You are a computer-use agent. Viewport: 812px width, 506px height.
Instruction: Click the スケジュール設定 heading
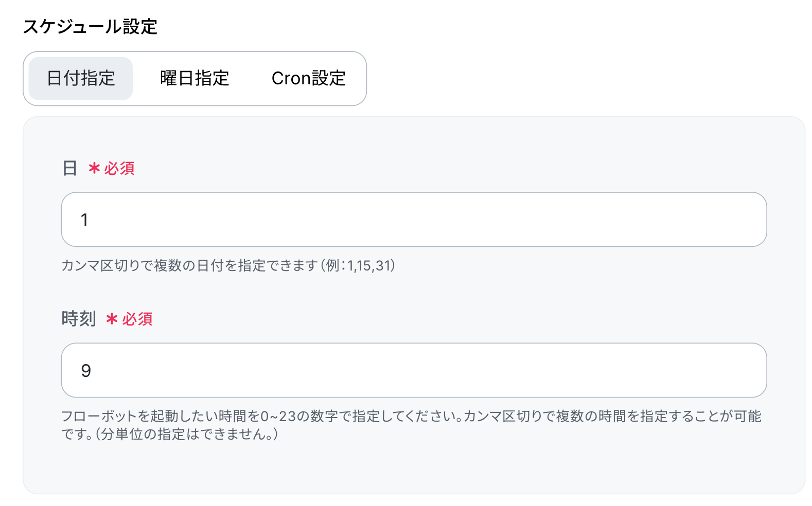(x=90, y=26)
